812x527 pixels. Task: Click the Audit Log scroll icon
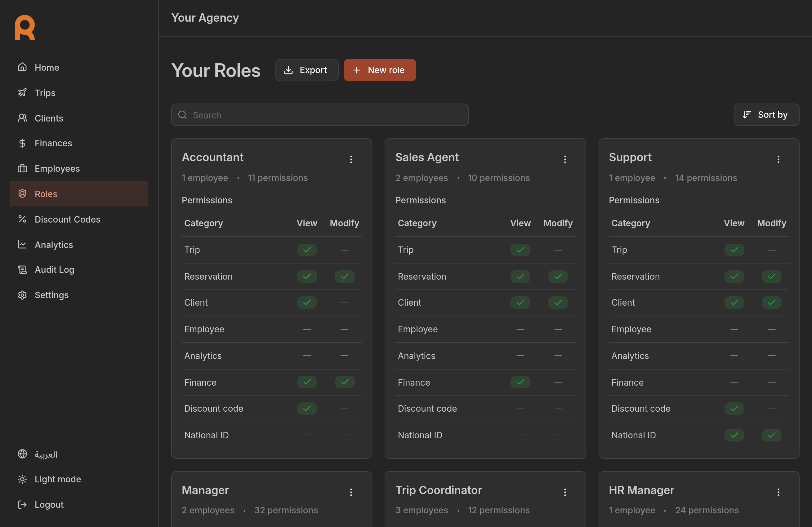pyautogui.click(x=22, y=269)
